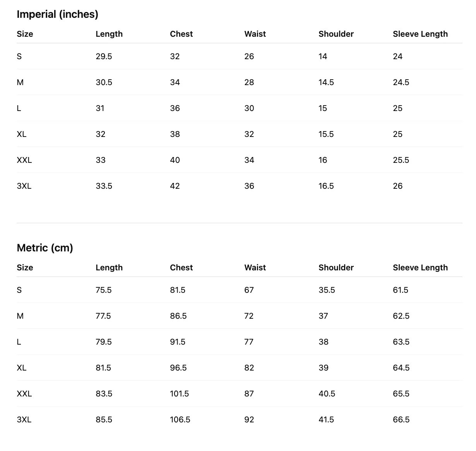Click the 14.5 shoulder value for size M
Screen dimensions: 476x451
(x=326, y=82)
